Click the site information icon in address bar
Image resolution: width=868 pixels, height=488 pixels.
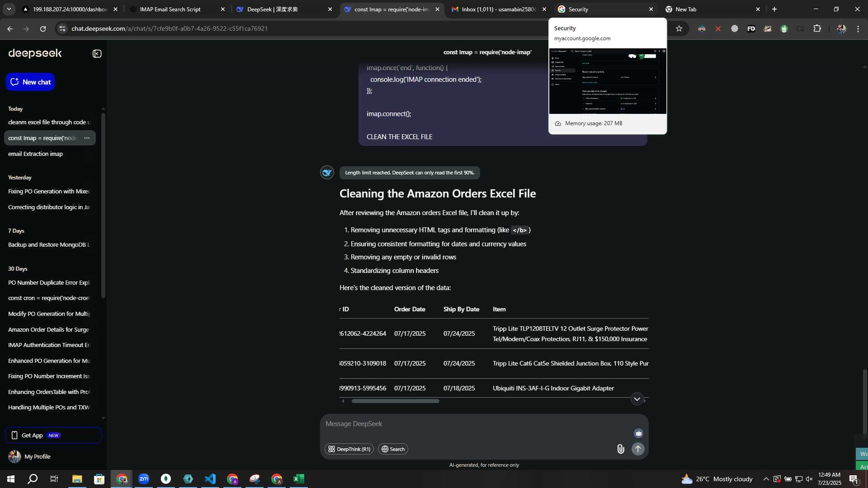[x=62, y=28]
